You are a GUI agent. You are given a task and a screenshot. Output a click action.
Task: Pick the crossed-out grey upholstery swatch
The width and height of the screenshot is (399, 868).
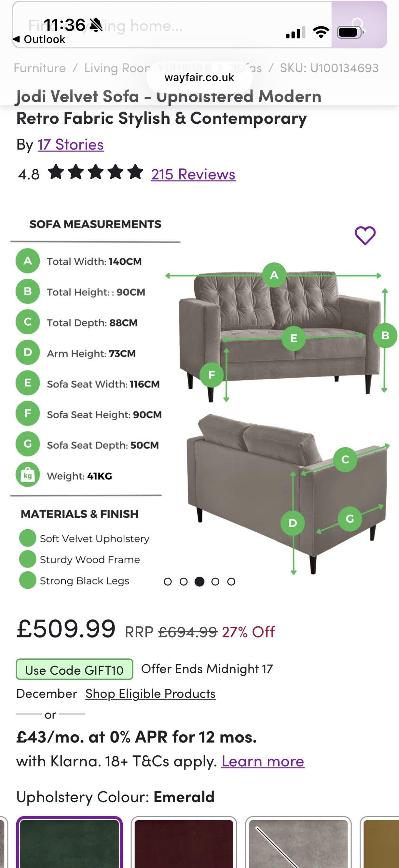coord(298,843)
